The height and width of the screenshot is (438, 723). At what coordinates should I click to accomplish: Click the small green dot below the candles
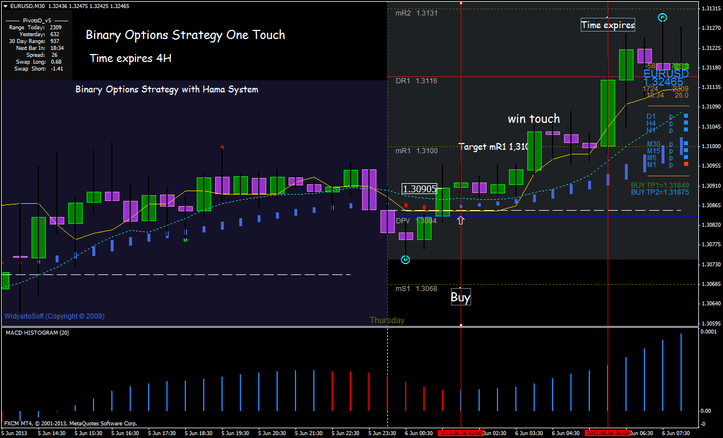click(x=185, y=240)
